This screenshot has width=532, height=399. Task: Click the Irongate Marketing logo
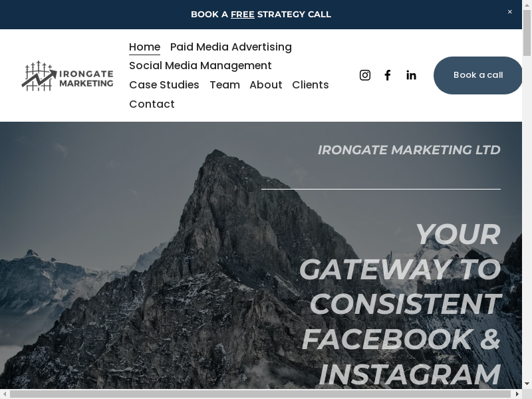pyautogui.click(x=67, y=75)
